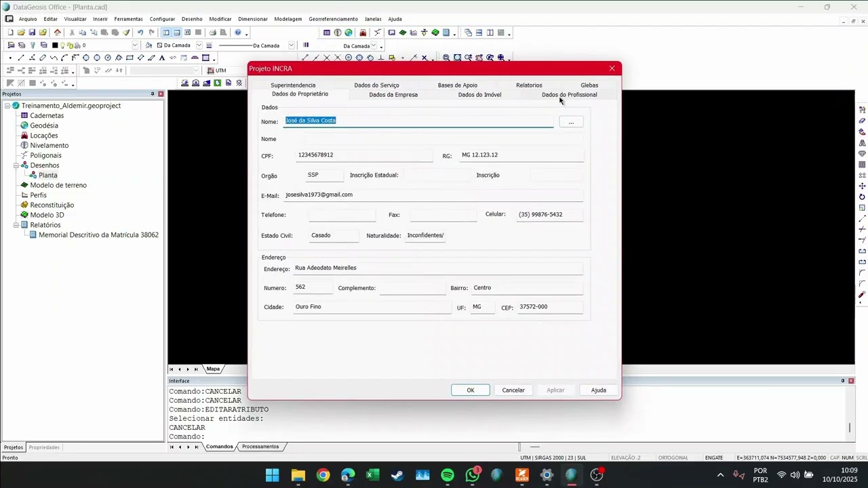Viewport: 868px width, 488px height.
Task: Click OK in Projeto INCRA dialog
Action: pyautogui.click(x=470, y=390)
